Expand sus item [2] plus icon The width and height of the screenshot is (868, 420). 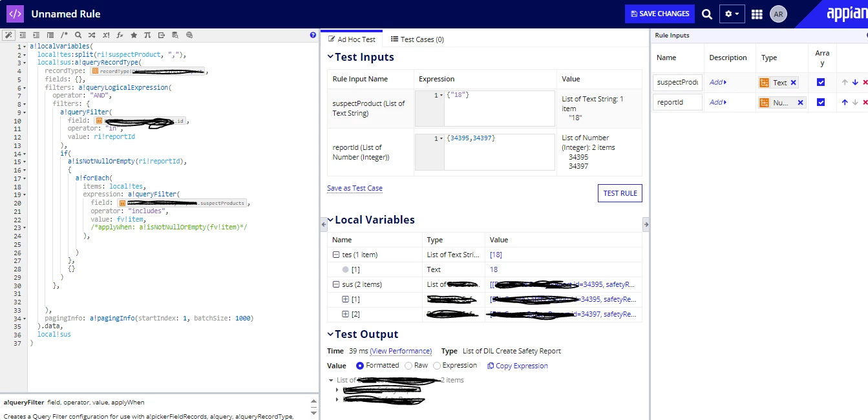coord(345,314)
